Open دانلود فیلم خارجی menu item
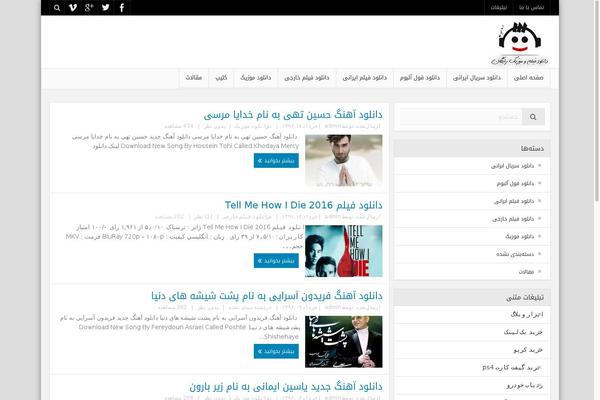This screenshot has width=600, height=400. pyautogui.click(x=307, y=78)
